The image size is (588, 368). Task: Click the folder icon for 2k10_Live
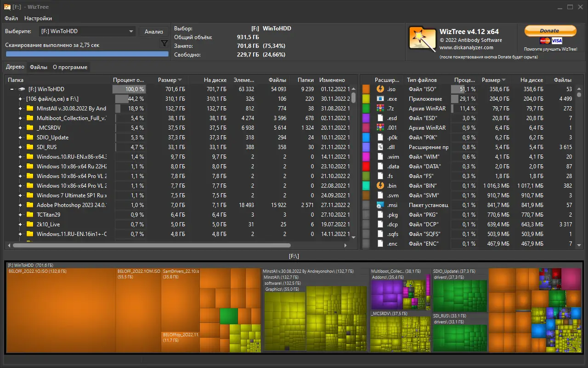[30, 224]
